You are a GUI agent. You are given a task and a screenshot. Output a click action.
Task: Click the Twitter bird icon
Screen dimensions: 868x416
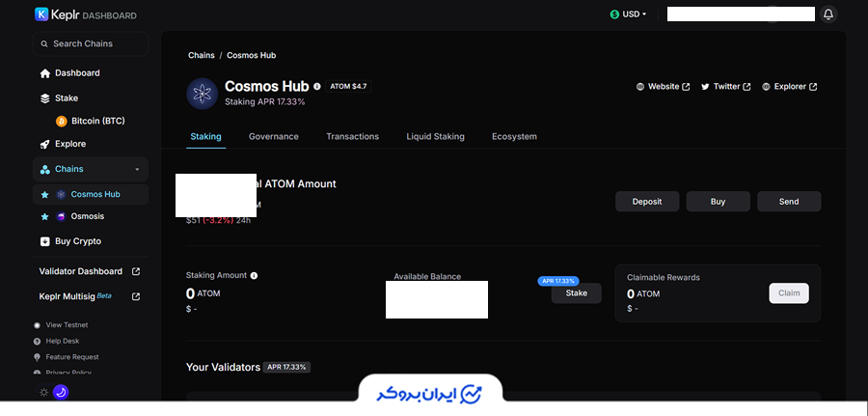coord(705,87)
